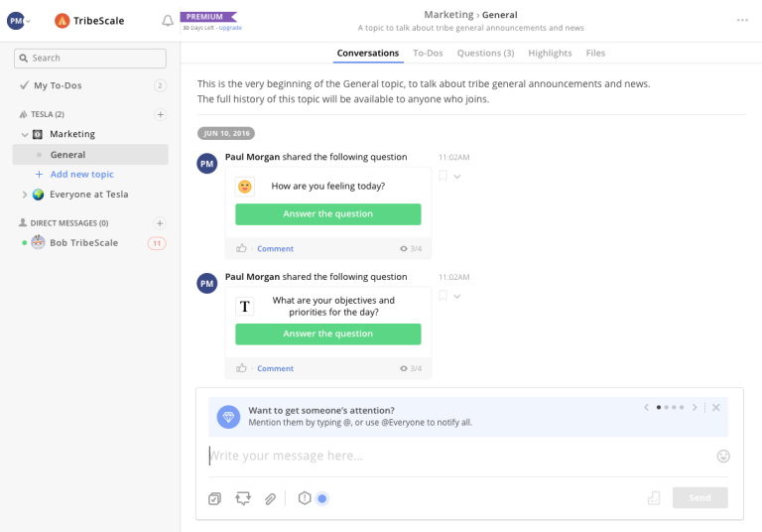Open the notifications bell
Screen dimensions: 762x532
(x=168, y=21)
